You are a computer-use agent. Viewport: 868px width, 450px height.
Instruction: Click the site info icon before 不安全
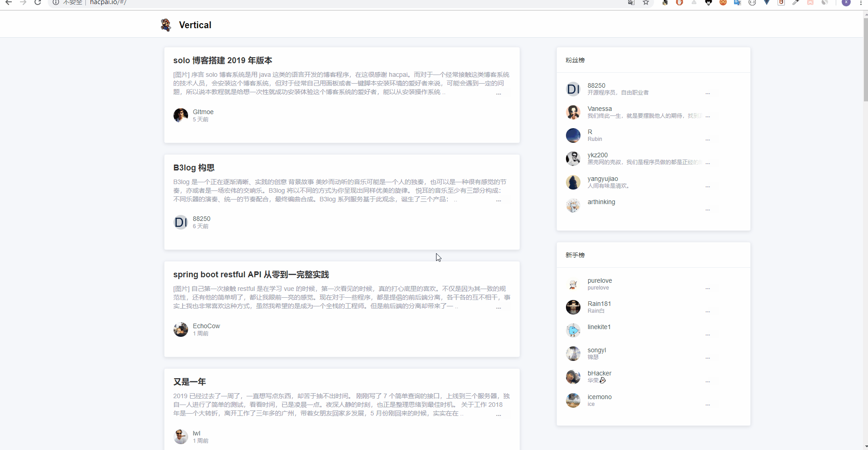coord(56,2)
